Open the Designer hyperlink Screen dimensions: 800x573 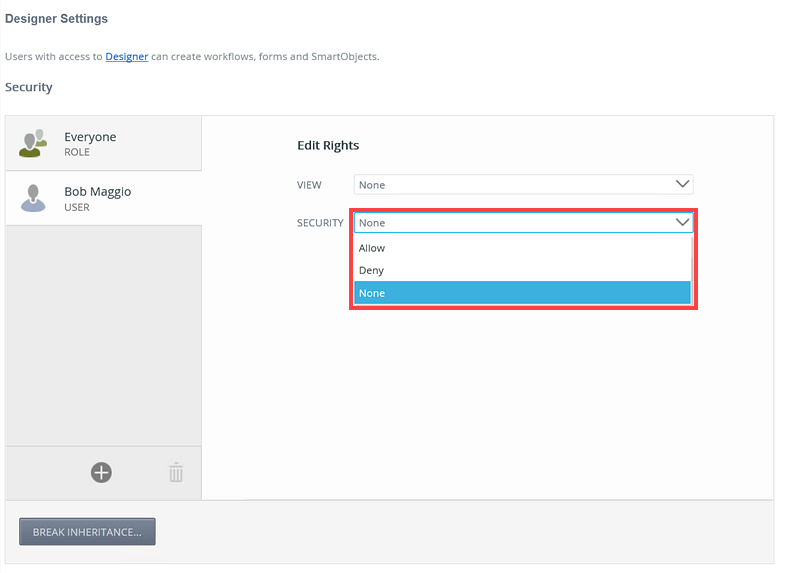click(127, 56)
